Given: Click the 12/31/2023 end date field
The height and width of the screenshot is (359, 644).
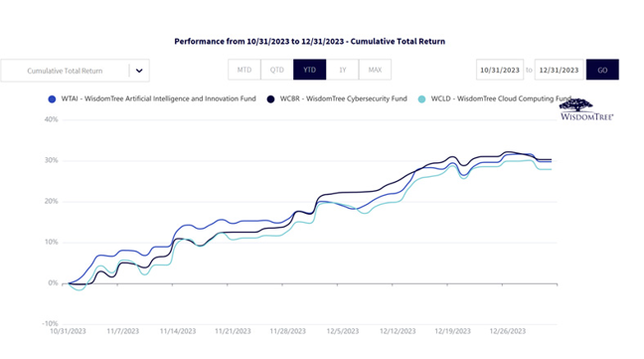Looking at the screenshot, I should tap(559, 70).
